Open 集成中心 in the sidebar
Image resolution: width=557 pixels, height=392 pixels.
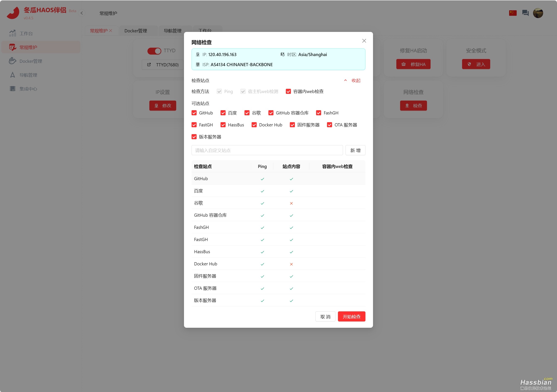click(41, 89)
